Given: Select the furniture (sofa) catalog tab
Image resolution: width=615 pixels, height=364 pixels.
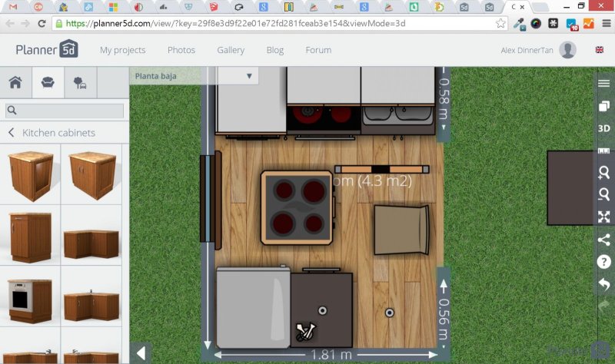Looking at the screenshot, I should coord(48,83).
